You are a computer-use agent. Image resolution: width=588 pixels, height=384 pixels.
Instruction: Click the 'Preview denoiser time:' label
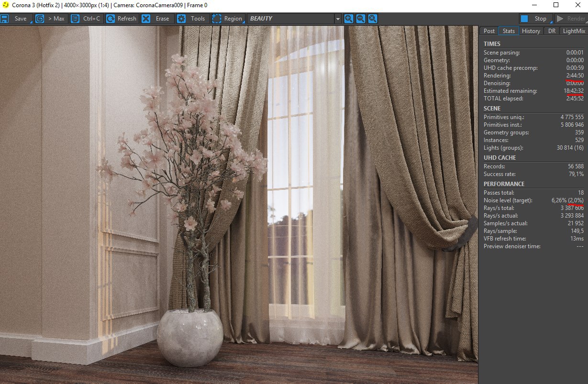point(512,246)
